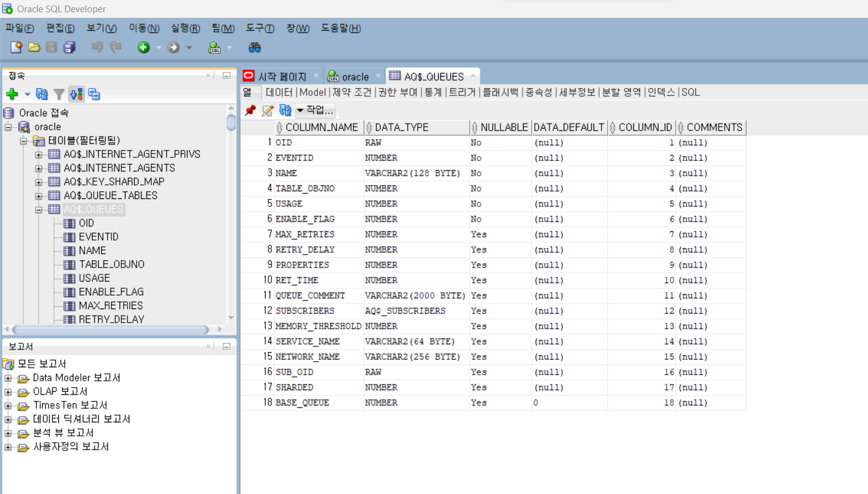Close the AQ$_QUEUES tab
This screenshot has height=494, width=868.
pos(472,76)
